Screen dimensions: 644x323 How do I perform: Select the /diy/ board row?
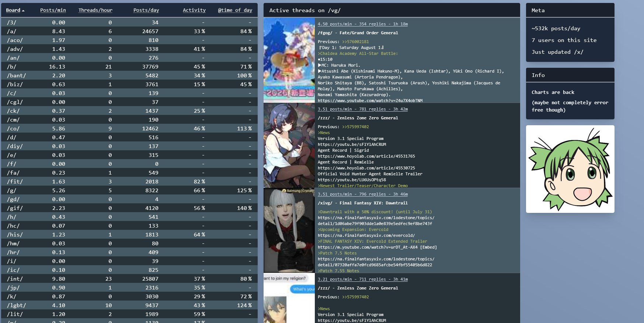(x=129, y=146)
